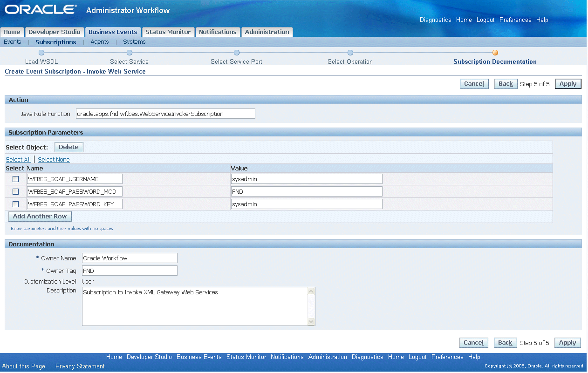
Task: Click the Select All link
Action: pyautogui.click(x=18, y=160)
